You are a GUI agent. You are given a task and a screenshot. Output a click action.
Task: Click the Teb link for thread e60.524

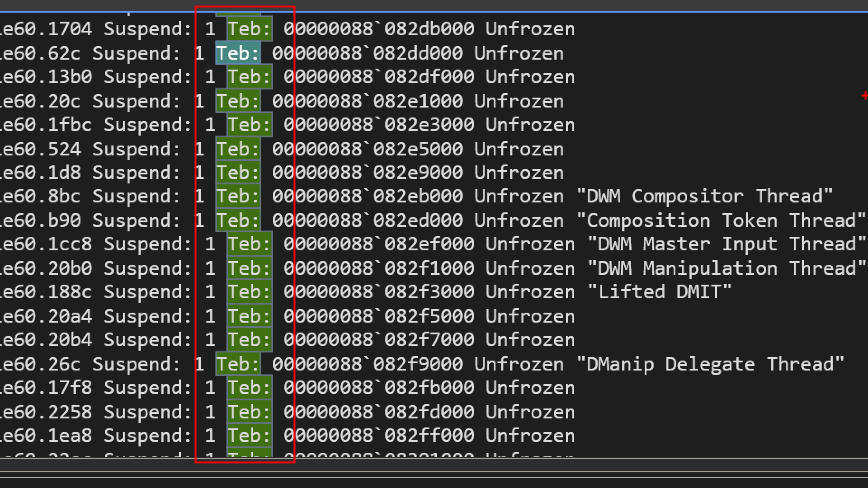(238, 150)
